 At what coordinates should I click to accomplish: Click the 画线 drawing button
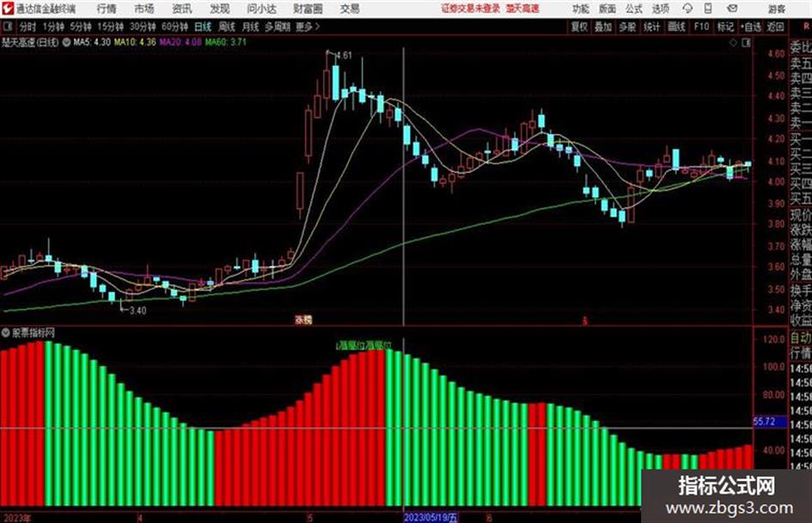[676, 27]
